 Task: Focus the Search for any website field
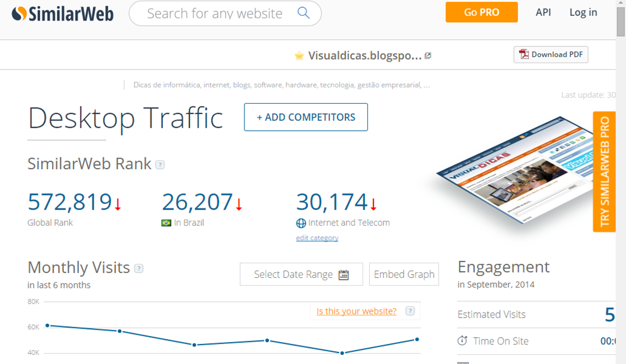coord(225,13)
